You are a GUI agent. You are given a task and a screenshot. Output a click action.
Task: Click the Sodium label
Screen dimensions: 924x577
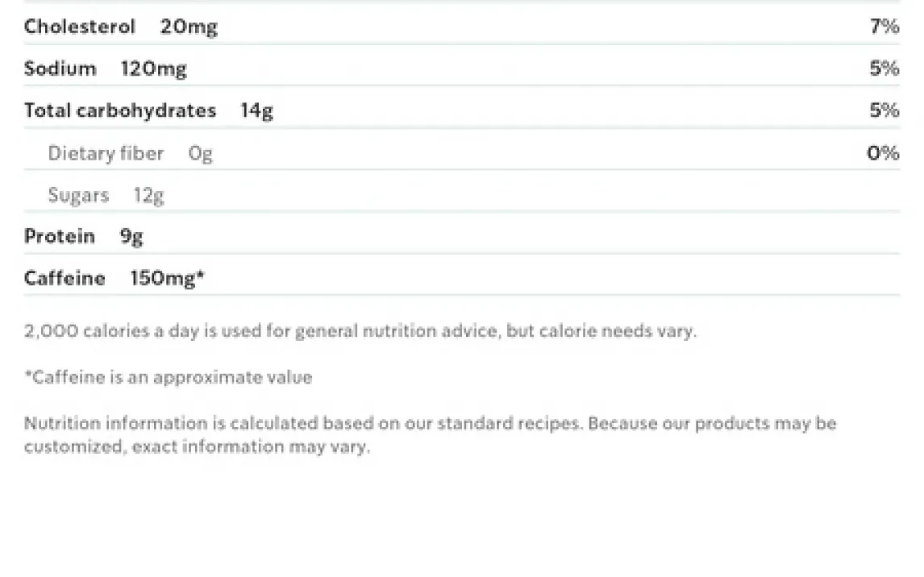[x=60, y=68]
